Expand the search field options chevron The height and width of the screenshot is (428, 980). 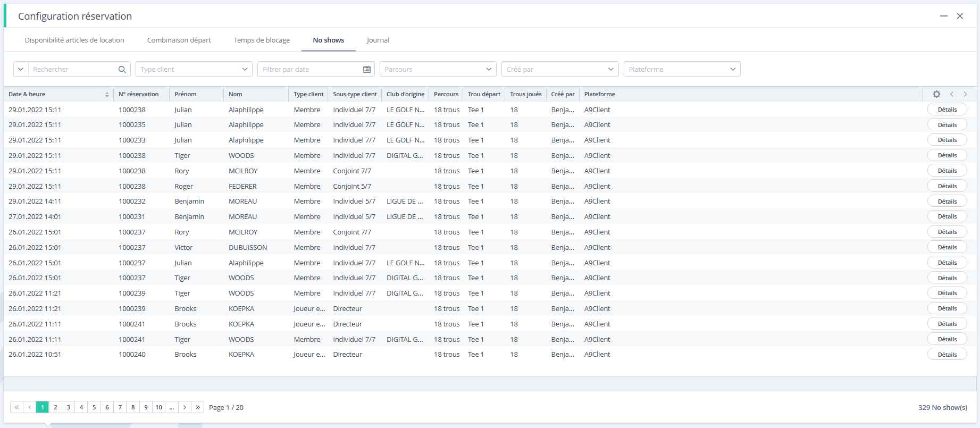click(x=21, y=69)
